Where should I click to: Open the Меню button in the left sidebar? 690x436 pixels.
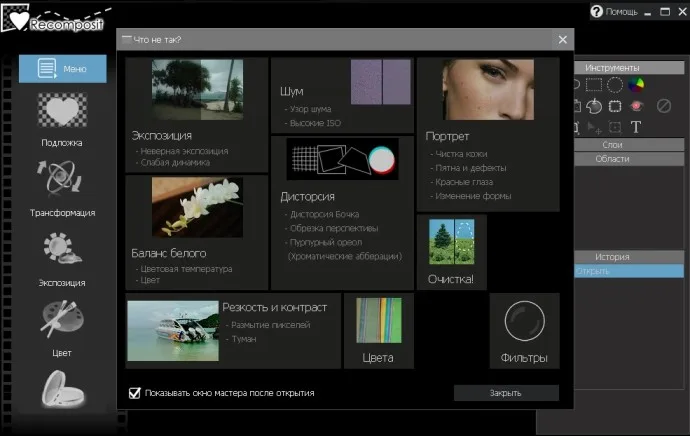click(62, 69)
